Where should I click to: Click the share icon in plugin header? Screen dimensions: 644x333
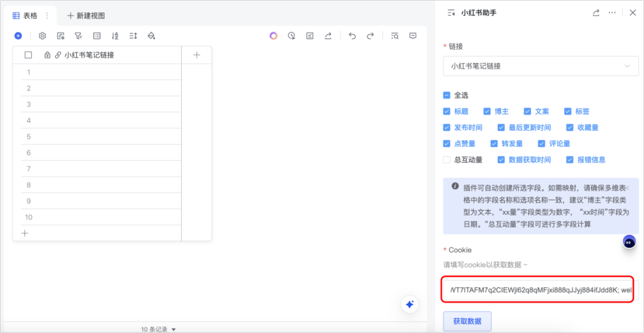coord(596,13)
